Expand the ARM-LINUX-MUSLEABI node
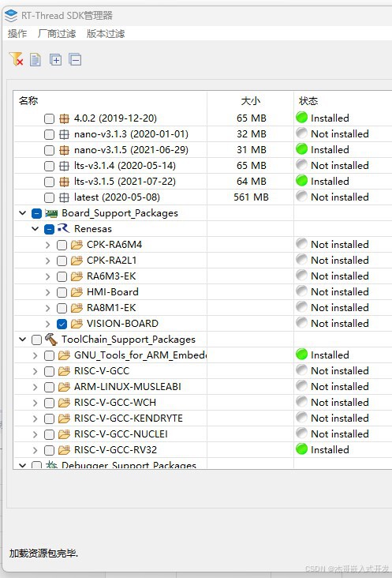Viewport: 392px width, 578px height. [35, 387]
